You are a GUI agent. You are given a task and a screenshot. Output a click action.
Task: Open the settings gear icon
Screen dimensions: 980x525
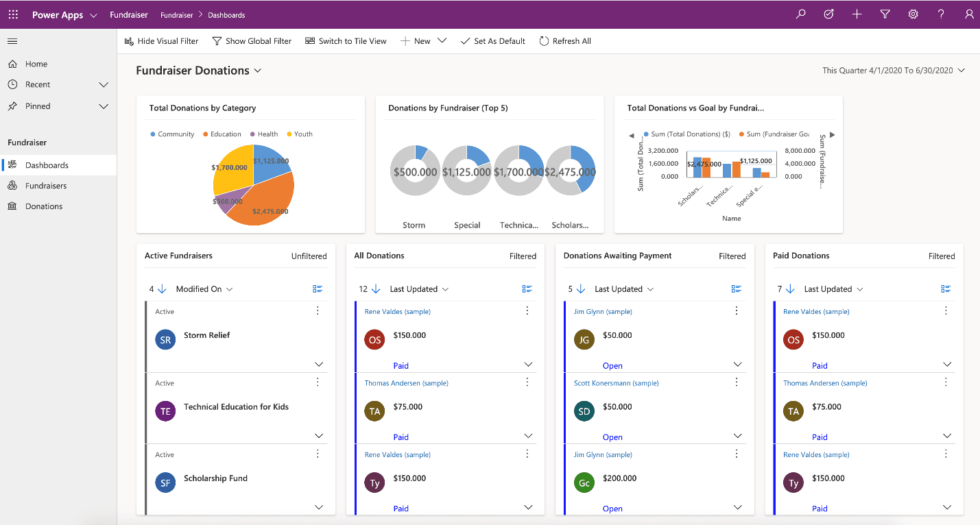tap(913, 14)
